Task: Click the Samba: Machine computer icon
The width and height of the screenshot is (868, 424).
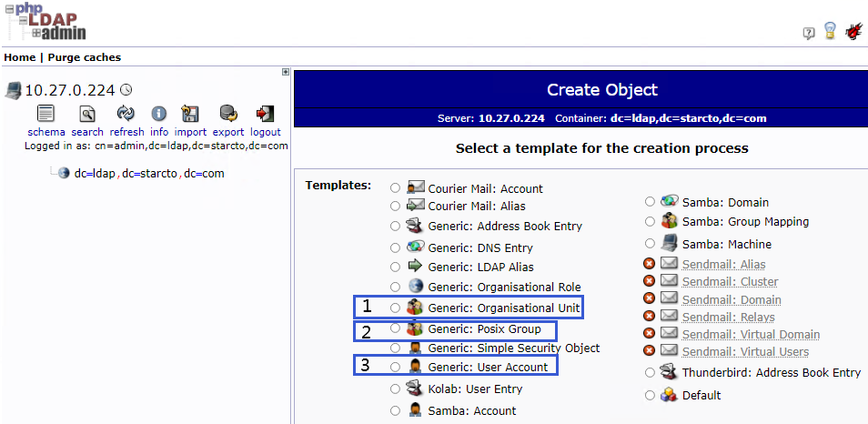Action: (x=669, y=243)
